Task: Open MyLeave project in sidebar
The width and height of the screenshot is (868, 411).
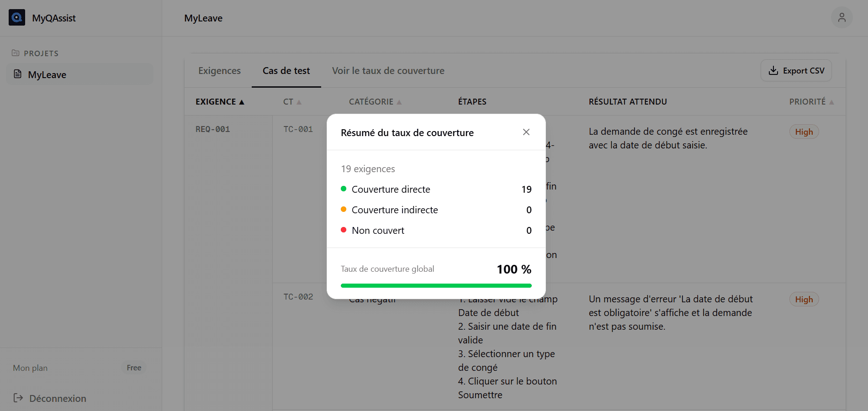Action: click(80, 74)
